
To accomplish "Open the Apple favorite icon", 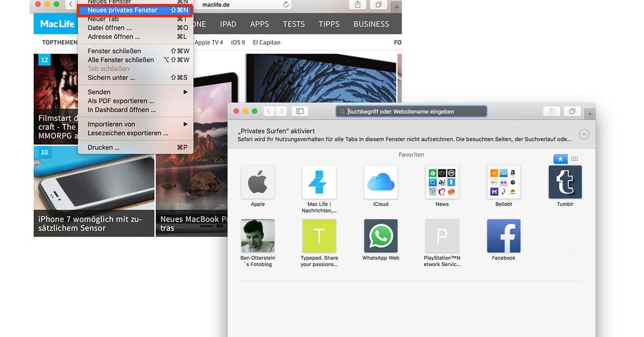I will tap(258, 182).
